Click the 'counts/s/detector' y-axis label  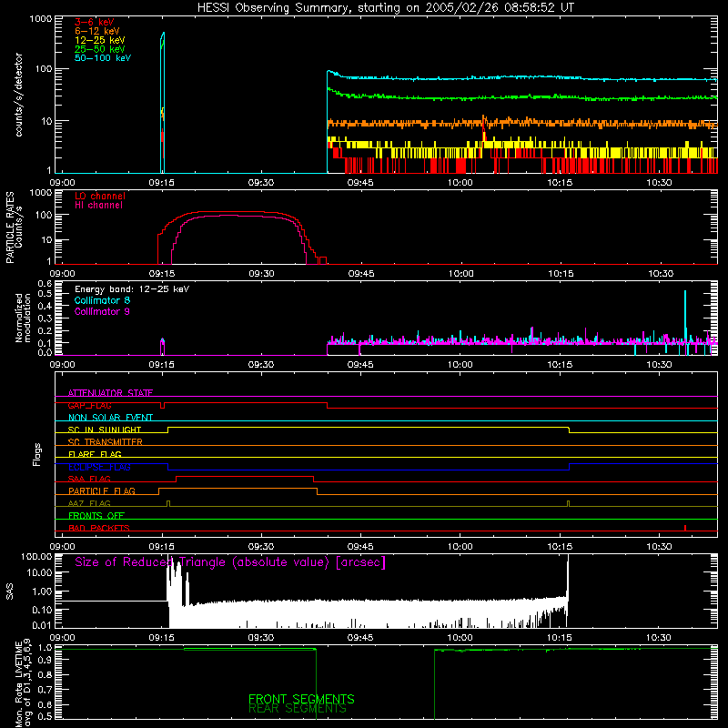18,95
